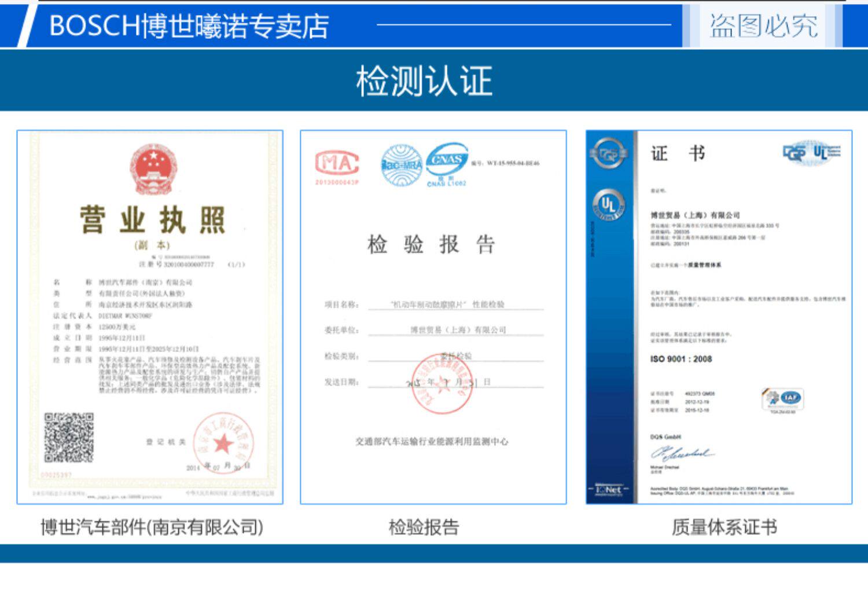Click the 登记机关 text on the license
The image size is (868, 605).
click(165, 442)
